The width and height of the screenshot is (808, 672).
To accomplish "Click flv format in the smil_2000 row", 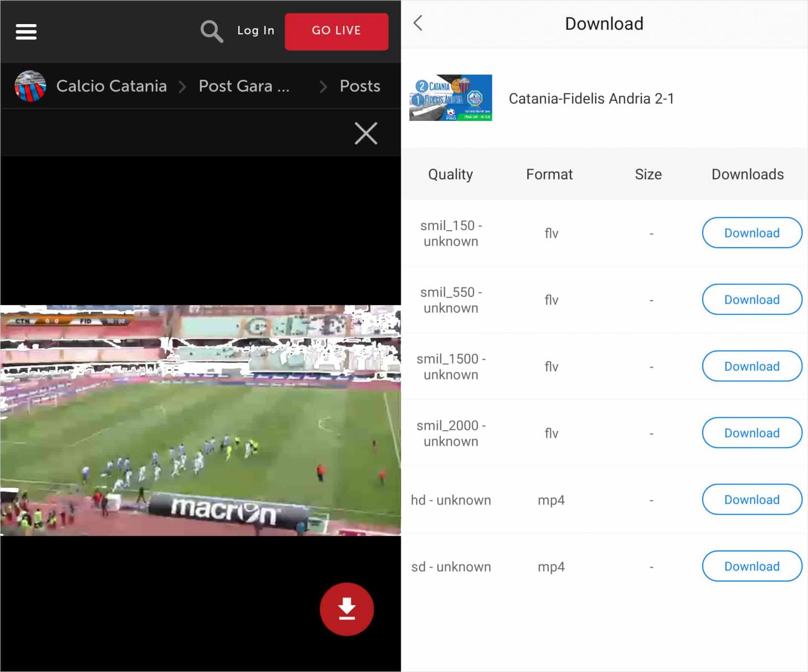I will (x=551, y=433).
